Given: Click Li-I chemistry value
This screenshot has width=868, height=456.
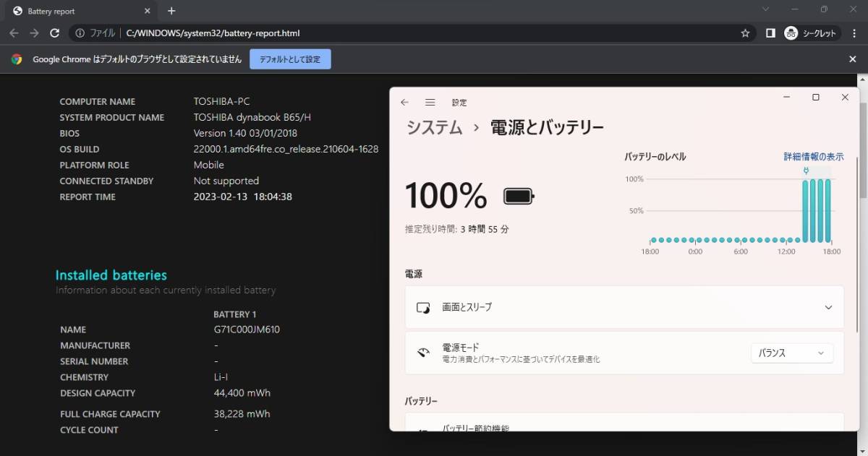Looking at the screenshot, I should point(222,377).
